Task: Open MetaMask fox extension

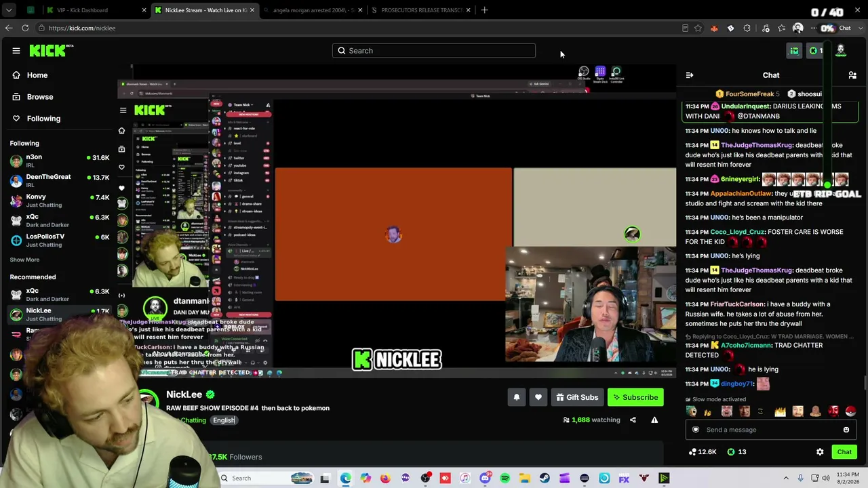Action: click(x=714, y=28)
